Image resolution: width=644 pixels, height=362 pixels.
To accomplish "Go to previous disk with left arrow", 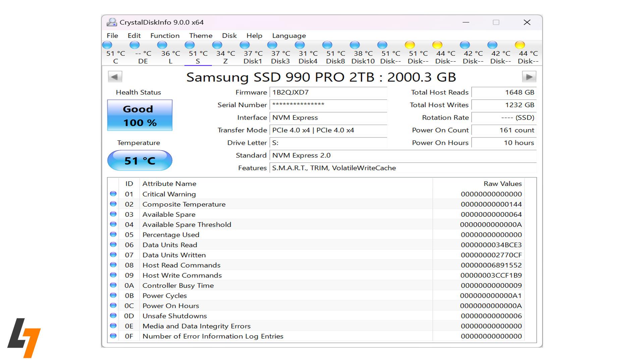I will tap(115, 77).
